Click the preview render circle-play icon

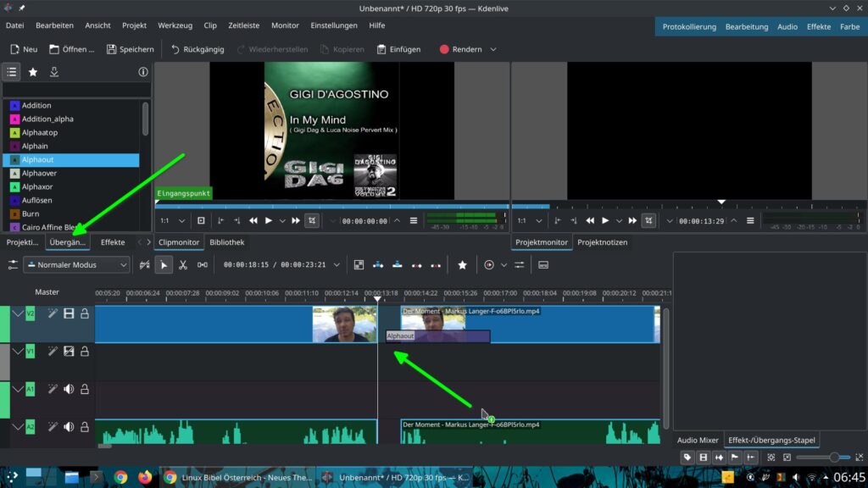[x=489, y=265]
